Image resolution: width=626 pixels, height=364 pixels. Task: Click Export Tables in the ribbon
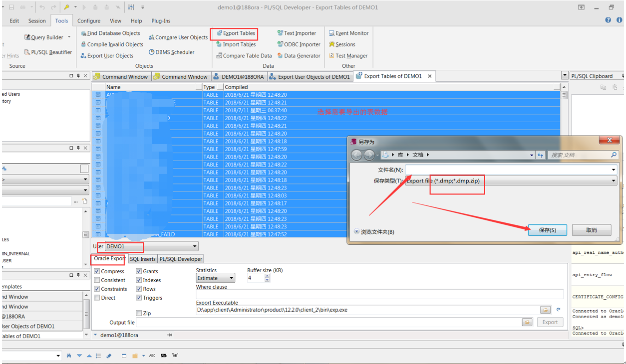[x=236, y=33]
